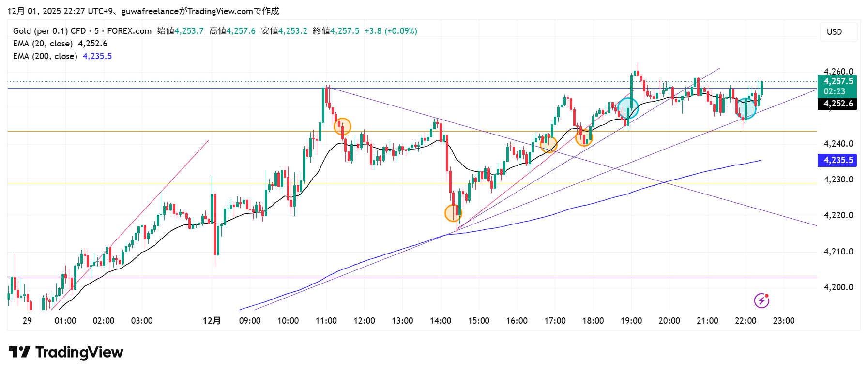The image size is (868, 374).
Task: Click the green 4,257.5 current price label
Action: pos(838,81)
